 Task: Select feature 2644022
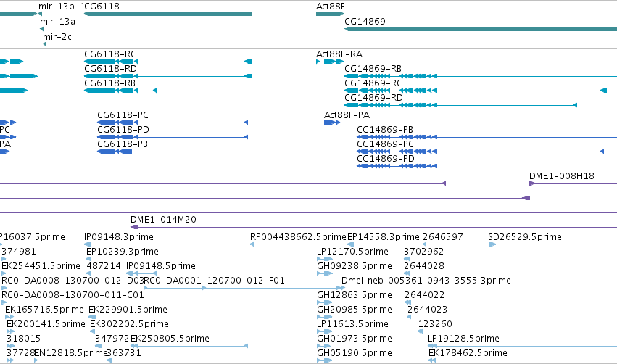coord(408,302)
